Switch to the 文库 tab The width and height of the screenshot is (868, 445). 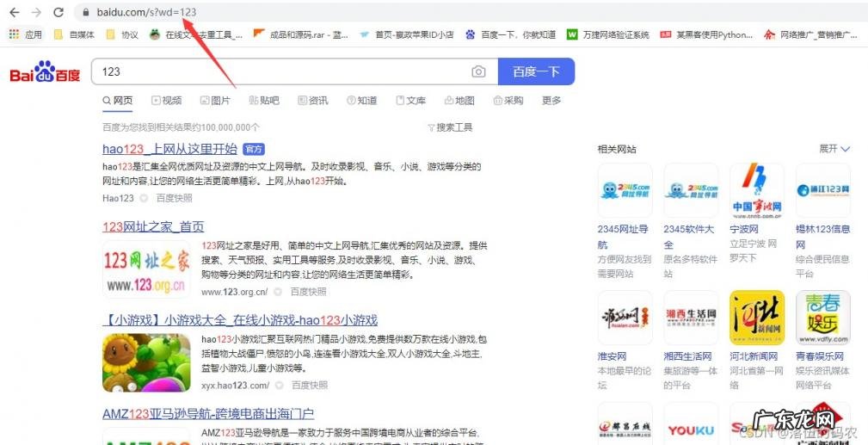click(x=410, y=101)
